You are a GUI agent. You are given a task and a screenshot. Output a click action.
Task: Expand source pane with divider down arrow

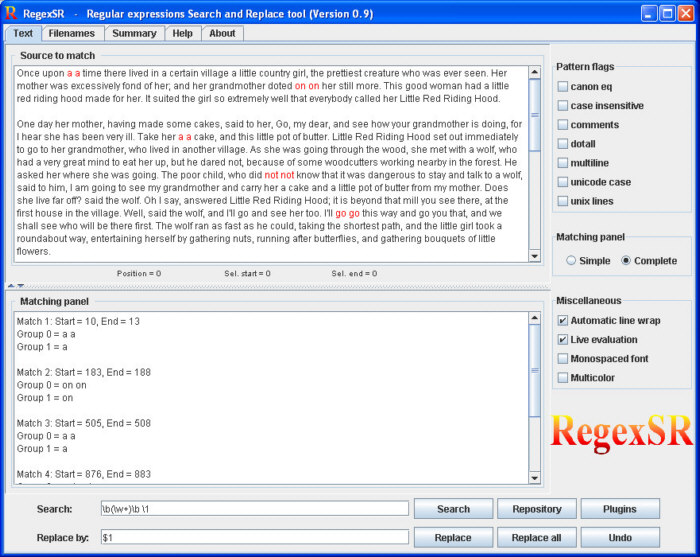19,285
